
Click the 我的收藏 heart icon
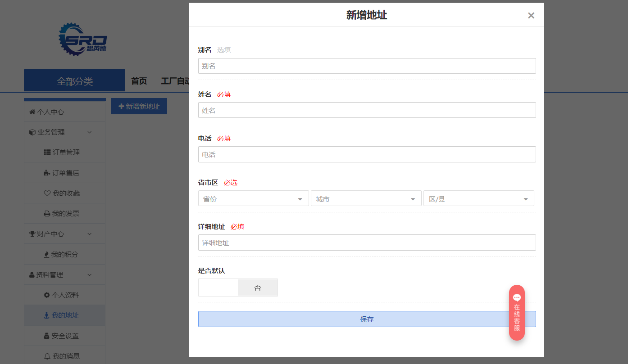tap(47, 193)
